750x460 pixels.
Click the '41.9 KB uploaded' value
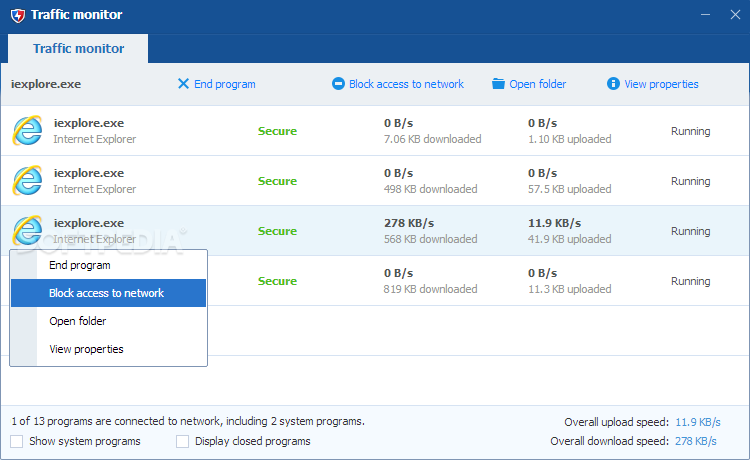(570, 239)
